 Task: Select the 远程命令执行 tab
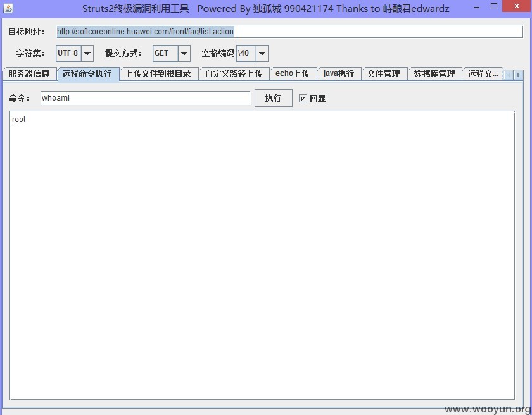[x=87, y=73]
